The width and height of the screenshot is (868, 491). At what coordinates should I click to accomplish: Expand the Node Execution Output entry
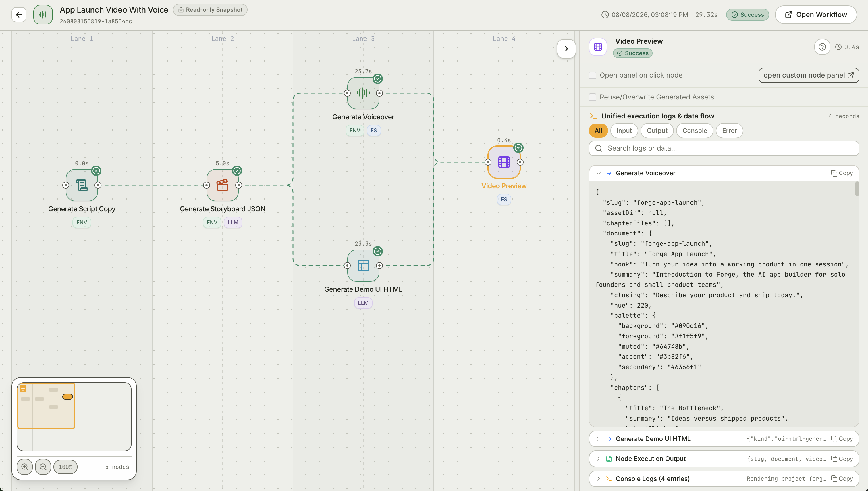click(x=598, y=459)
